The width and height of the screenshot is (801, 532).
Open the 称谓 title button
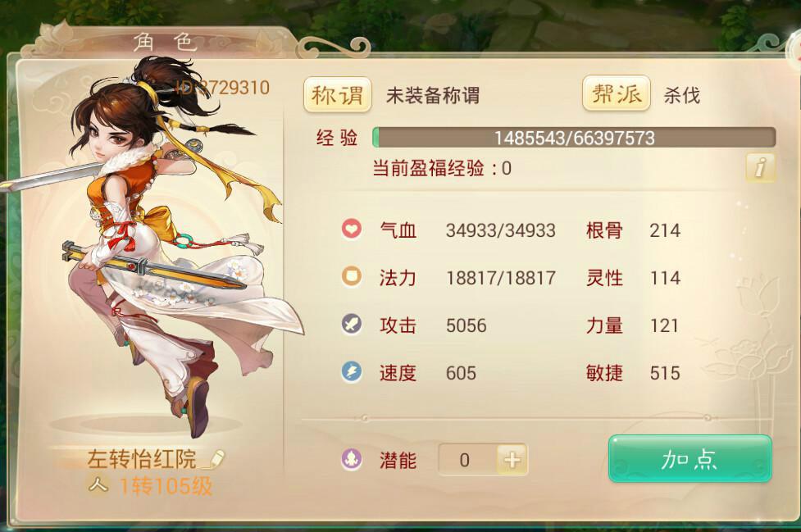click(x=337, y=94)
